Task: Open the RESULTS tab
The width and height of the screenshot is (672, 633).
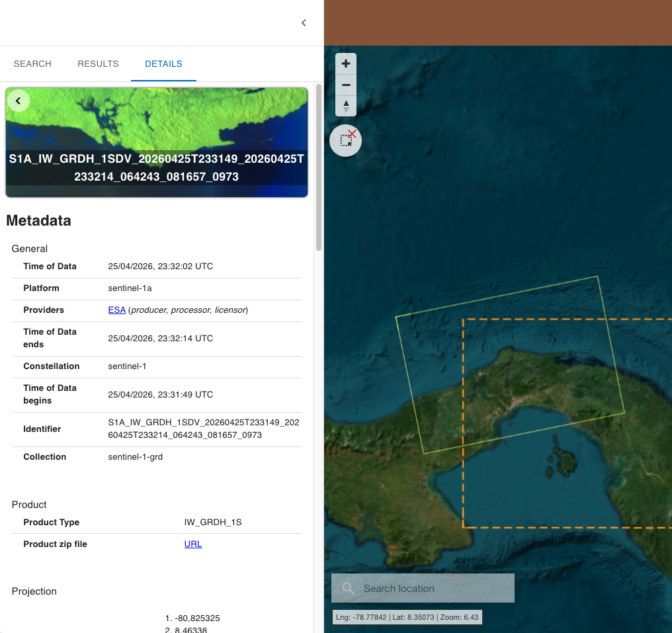Action: pyautogui.click(x=98, y=64)
